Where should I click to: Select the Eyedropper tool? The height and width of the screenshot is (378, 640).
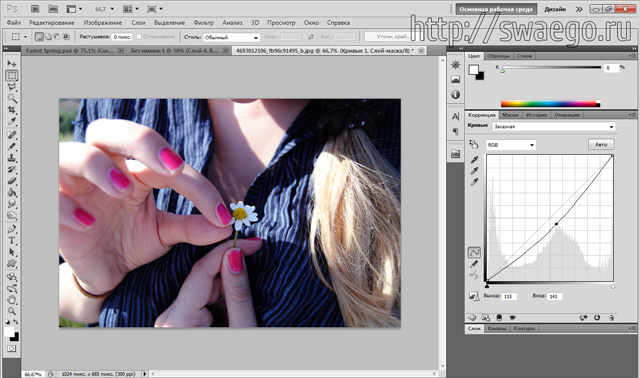tap(12, 121)
